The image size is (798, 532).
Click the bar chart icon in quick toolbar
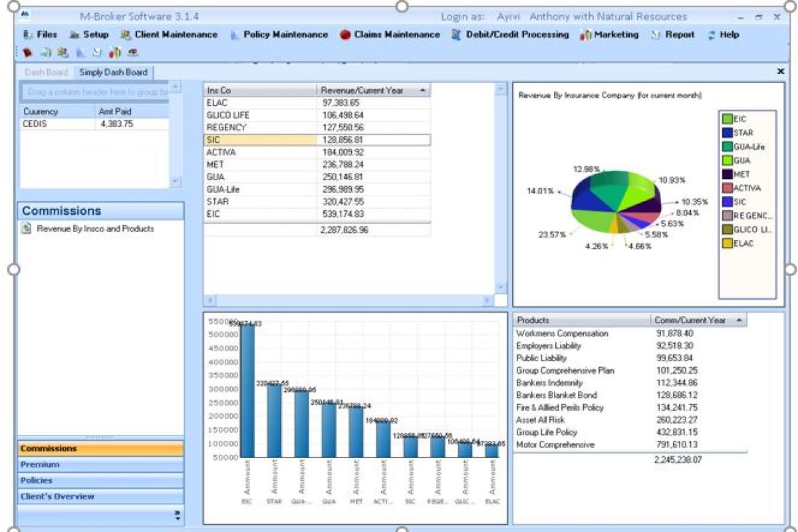115,53
